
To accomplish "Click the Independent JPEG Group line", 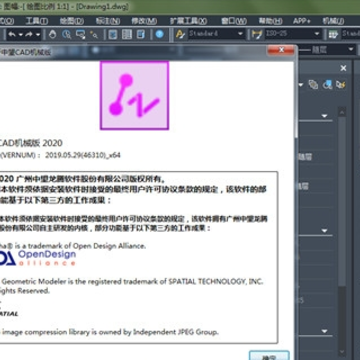I will (109, 332).
